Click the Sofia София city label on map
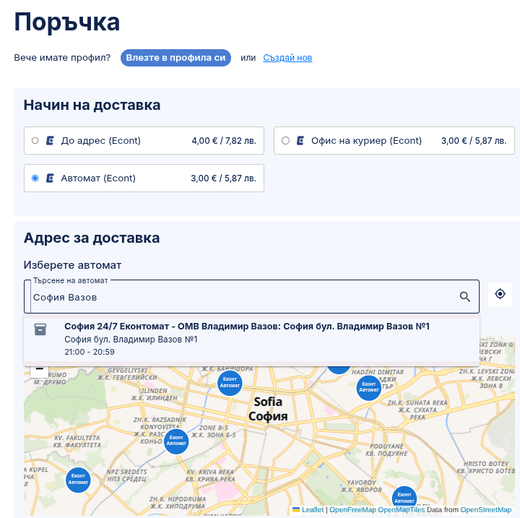Screen dimensions: 520x518 (268, 409)
